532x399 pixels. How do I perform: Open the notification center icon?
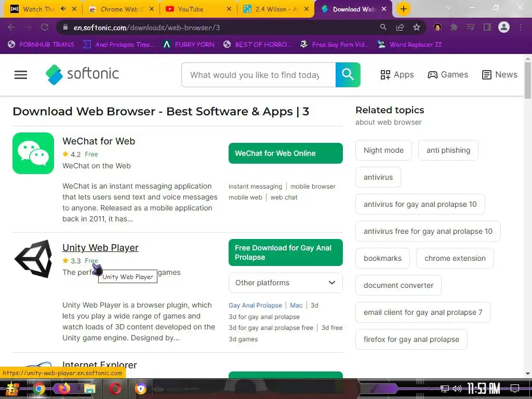point(515,389)
